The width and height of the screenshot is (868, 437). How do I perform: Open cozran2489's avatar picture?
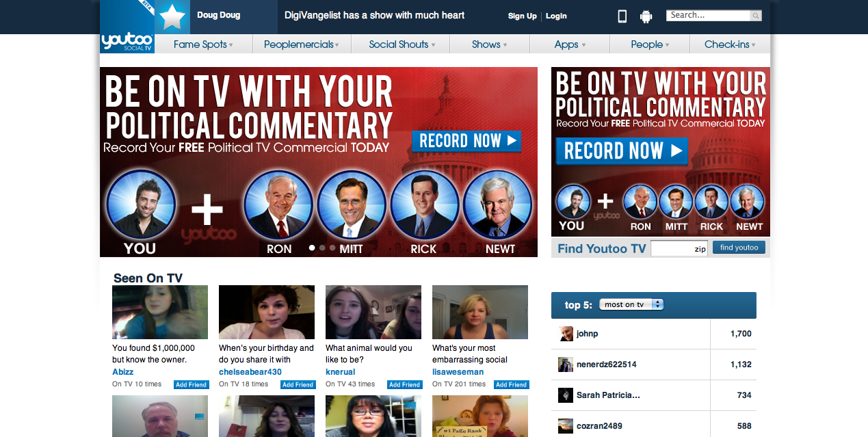click(566, 425)
